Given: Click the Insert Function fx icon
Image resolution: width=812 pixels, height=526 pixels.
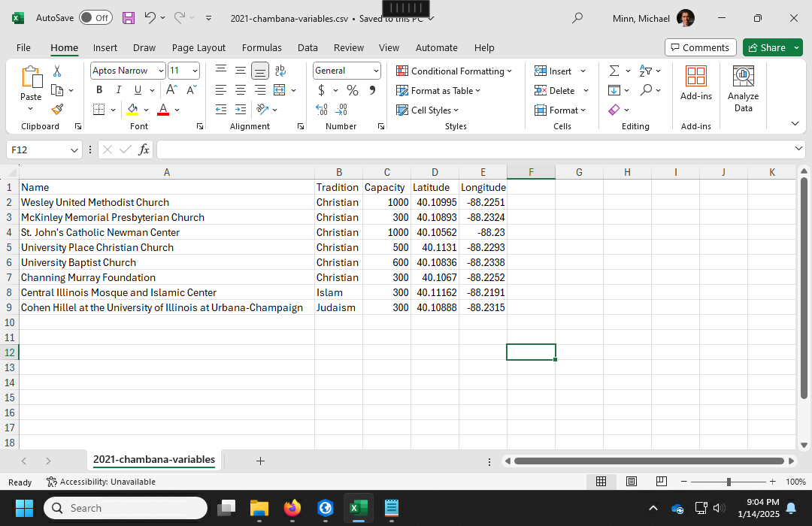Looking at the screenshot, I should point(144,150).
